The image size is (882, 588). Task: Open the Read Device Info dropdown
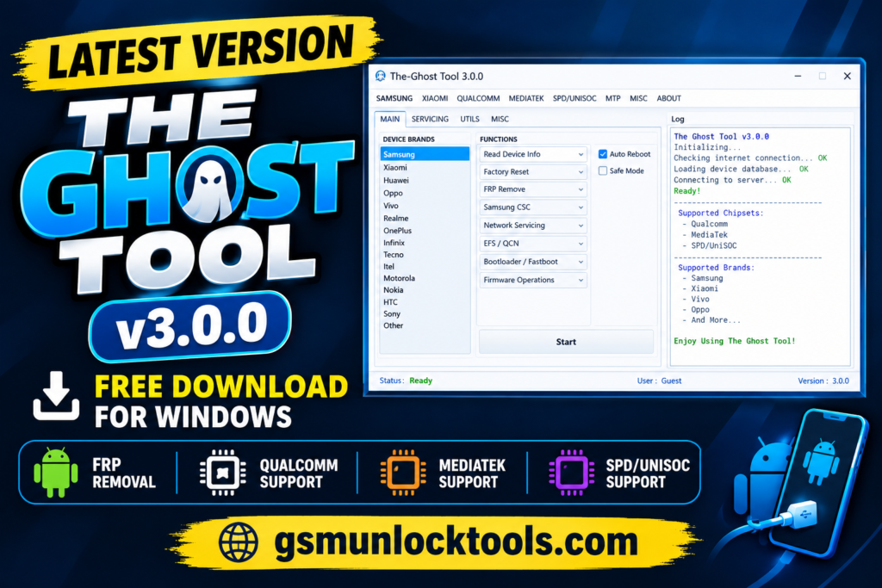point(532,154)
